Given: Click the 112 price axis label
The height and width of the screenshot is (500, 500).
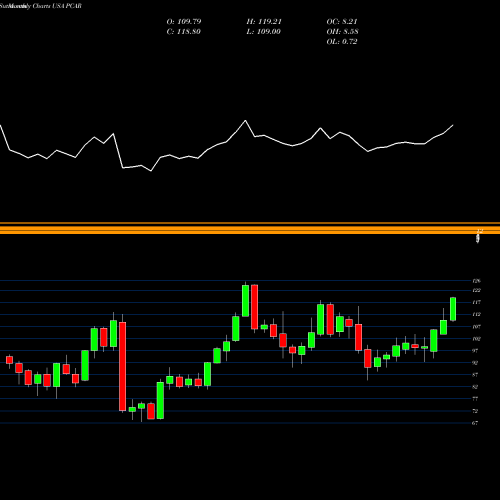Looking at the screenshot, I should pyautogui.click(x=476, y=315).
